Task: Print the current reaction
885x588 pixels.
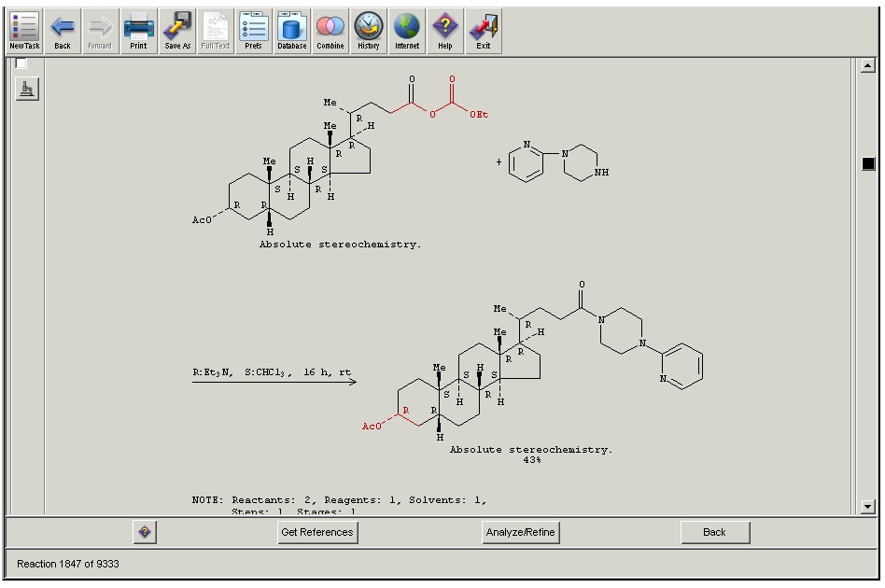Action: (138, 31)
